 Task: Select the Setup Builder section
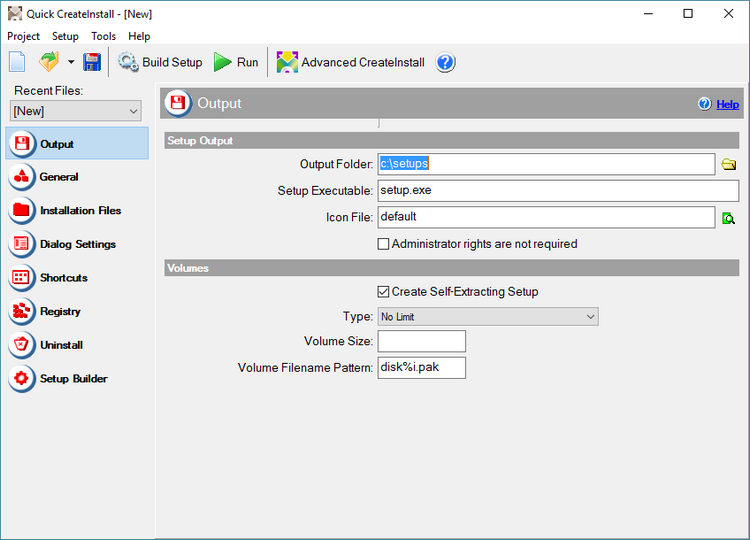coord(77,378)
